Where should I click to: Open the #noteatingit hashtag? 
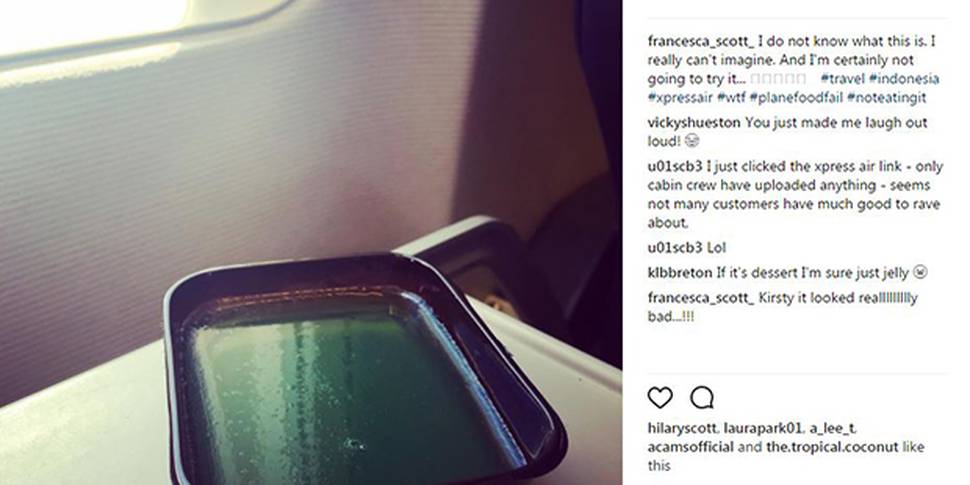(x=886, y=97)
